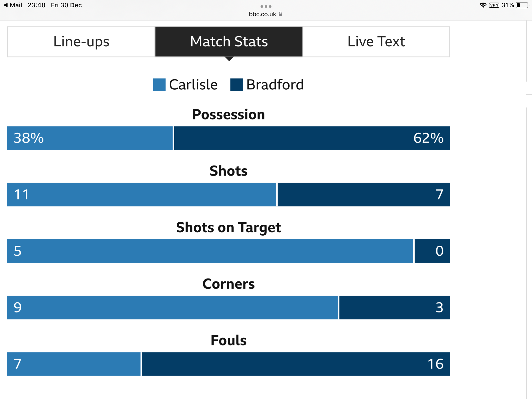
Task: Open the Live Text tab
Action: (376, 42)
